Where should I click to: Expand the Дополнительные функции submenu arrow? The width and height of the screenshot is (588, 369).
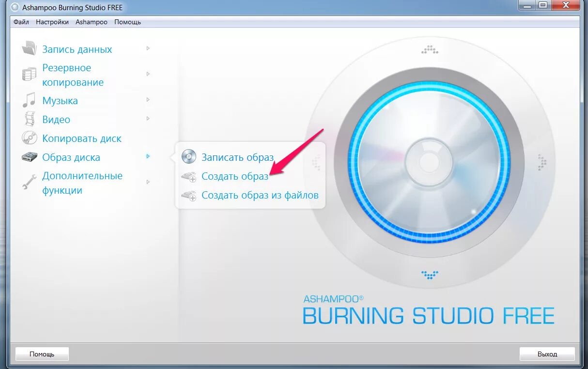[x=148, y=182]
